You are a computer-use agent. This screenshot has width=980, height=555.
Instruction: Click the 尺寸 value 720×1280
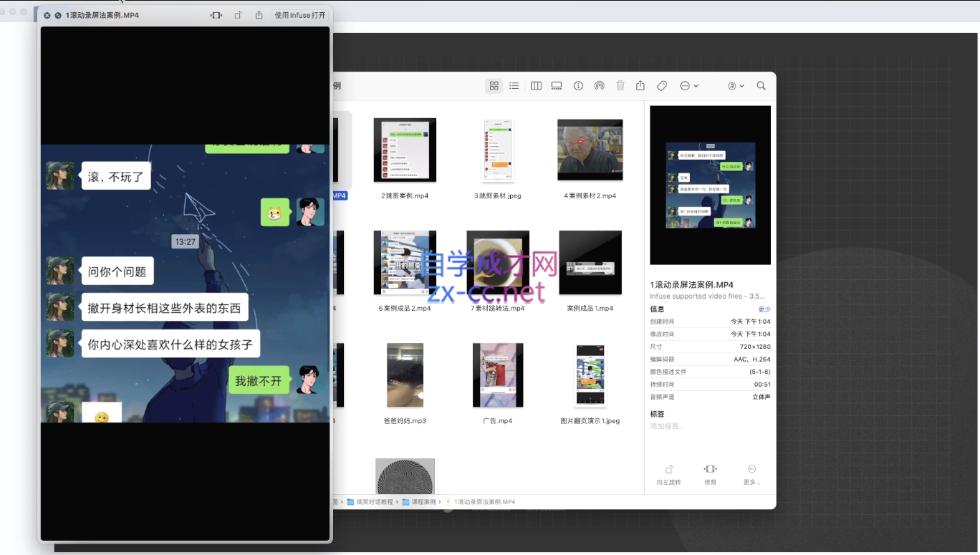755,347
